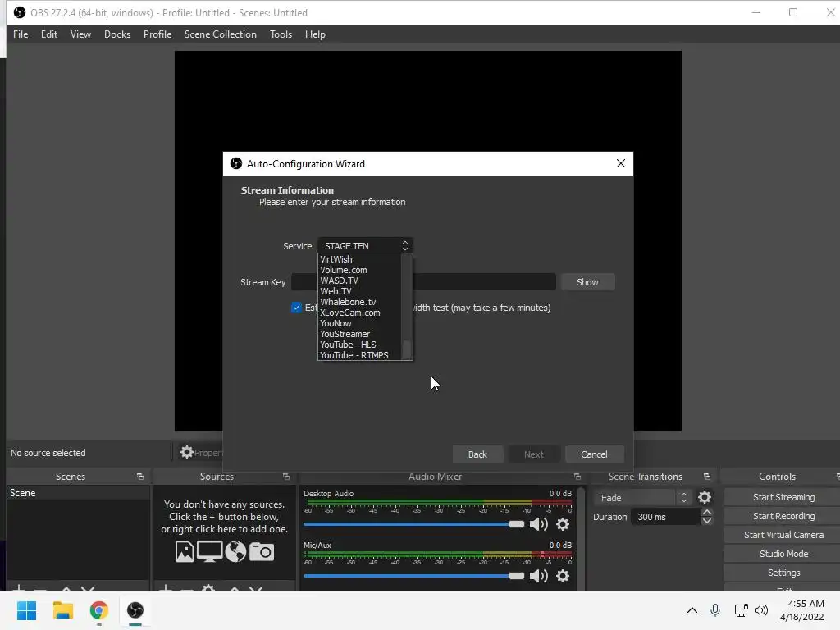The image size is (840, 630).
Task: Select Whalebone.tv from service list
Action: pos(359,302)
